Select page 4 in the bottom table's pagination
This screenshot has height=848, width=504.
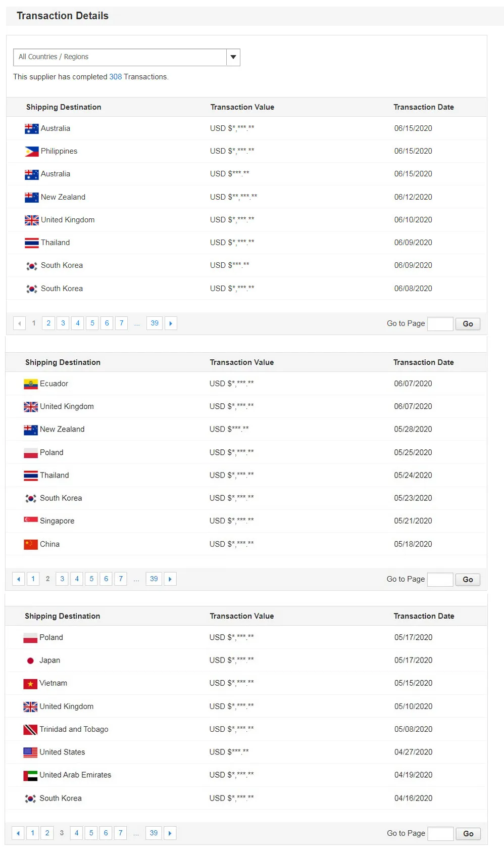point(77,833)
